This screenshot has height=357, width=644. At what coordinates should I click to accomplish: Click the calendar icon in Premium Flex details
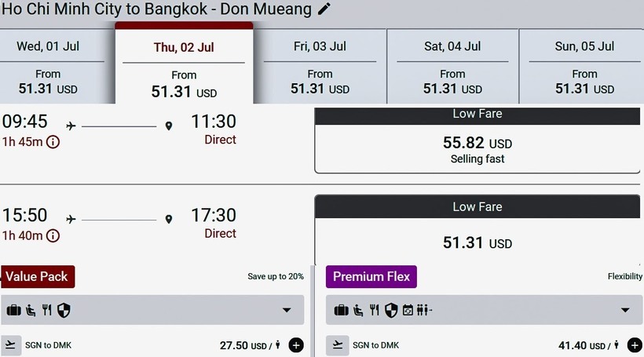tap(408, 311)
